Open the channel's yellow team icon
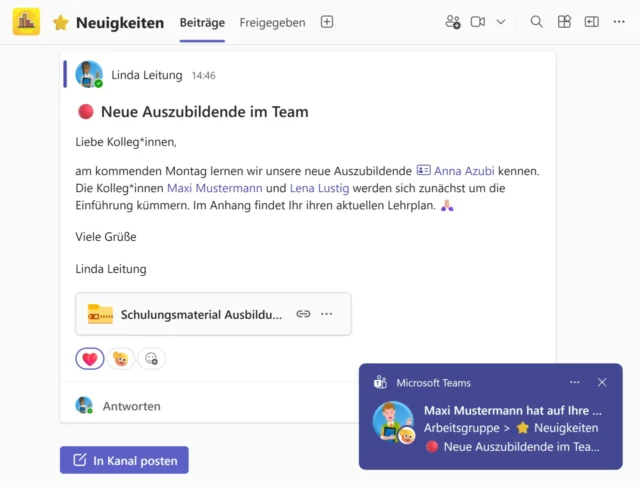 coord(26,22)
